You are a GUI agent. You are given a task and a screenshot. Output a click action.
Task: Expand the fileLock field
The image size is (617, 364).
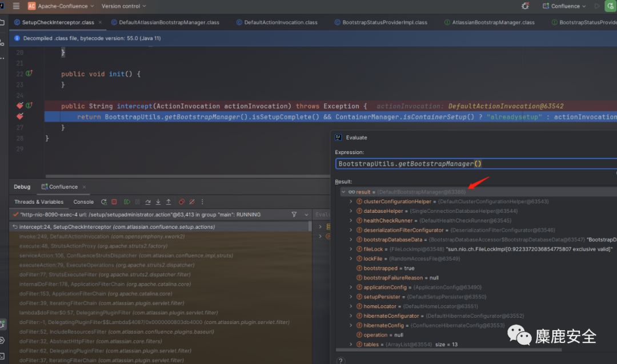coord(351,249)
